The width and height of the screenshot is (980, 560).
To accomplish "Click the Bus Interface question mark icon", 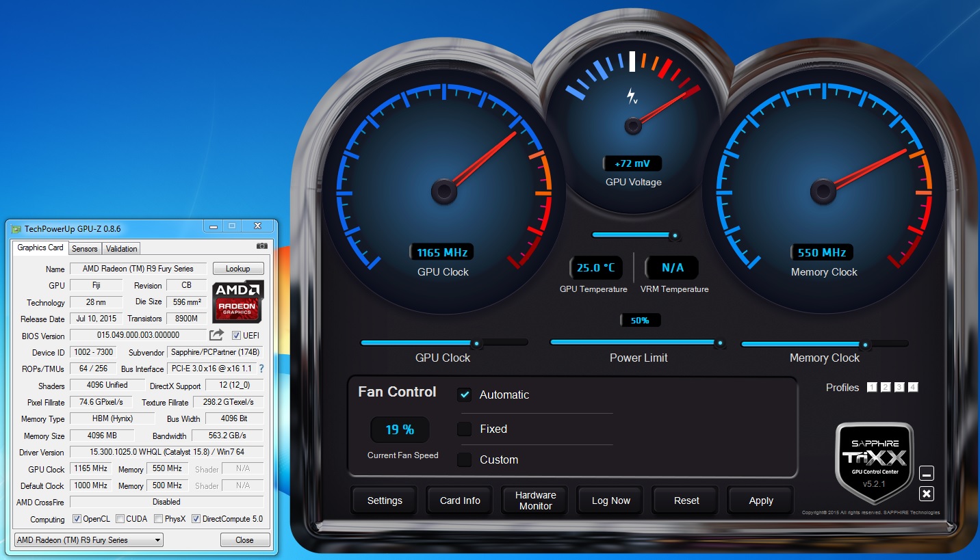I will tap(261, 369).
